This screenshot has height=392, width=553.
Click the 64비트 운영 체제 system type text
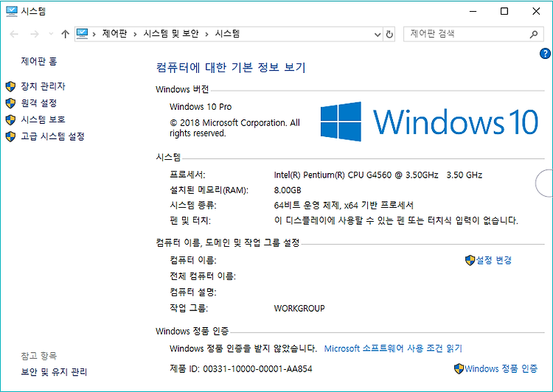344,205
